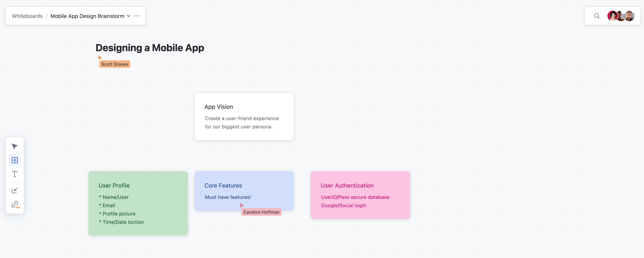This screenshot has height=258, width=644.
Task: Select the App Vision card
Action: (244, 116)
